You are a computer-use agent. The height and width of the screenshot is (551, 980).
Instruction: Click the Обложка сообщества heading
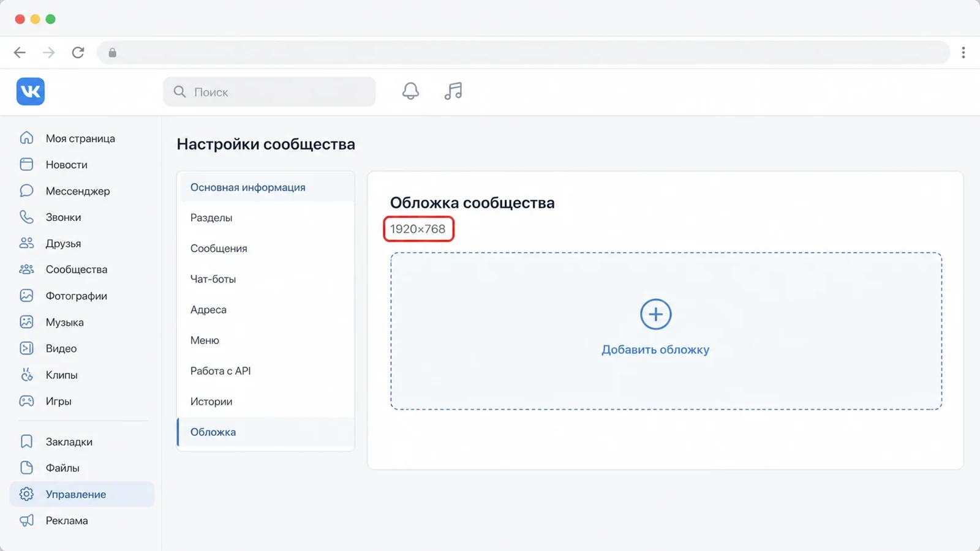472,203
